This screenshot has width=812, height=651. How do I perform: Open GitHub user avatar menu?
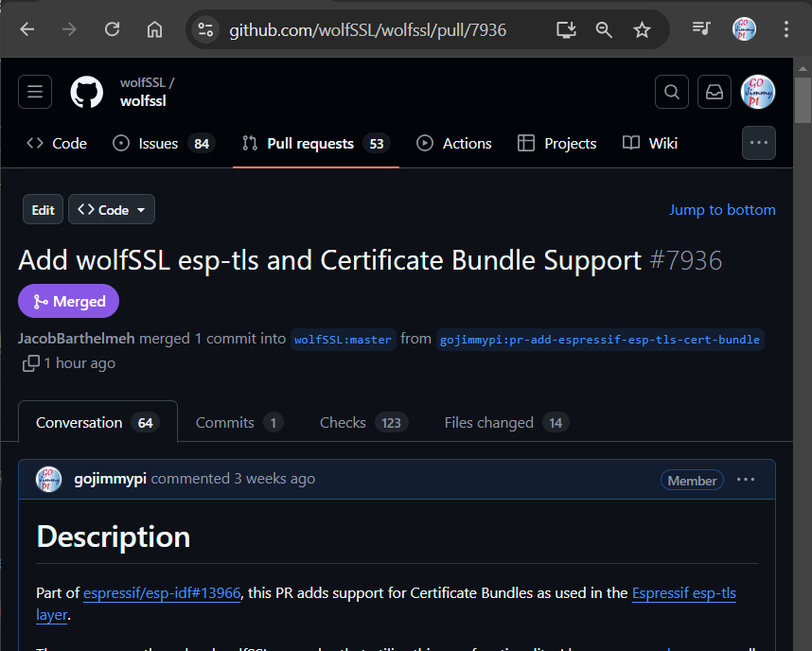click(758, 92)
